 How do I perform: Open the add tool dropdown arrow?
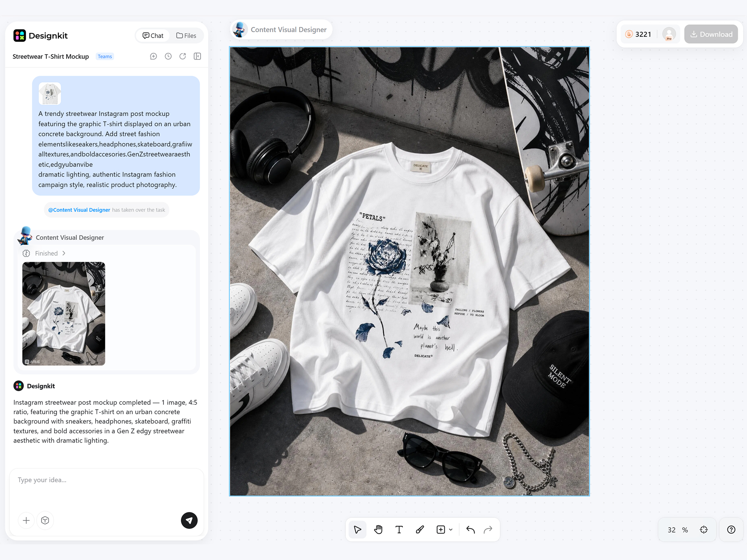451,530
